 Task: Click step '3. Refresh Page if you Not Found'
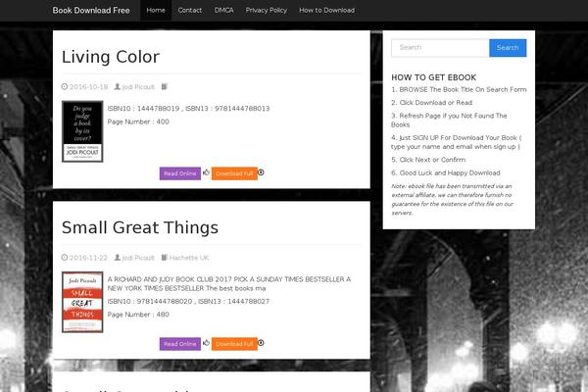tap(449, 120)
